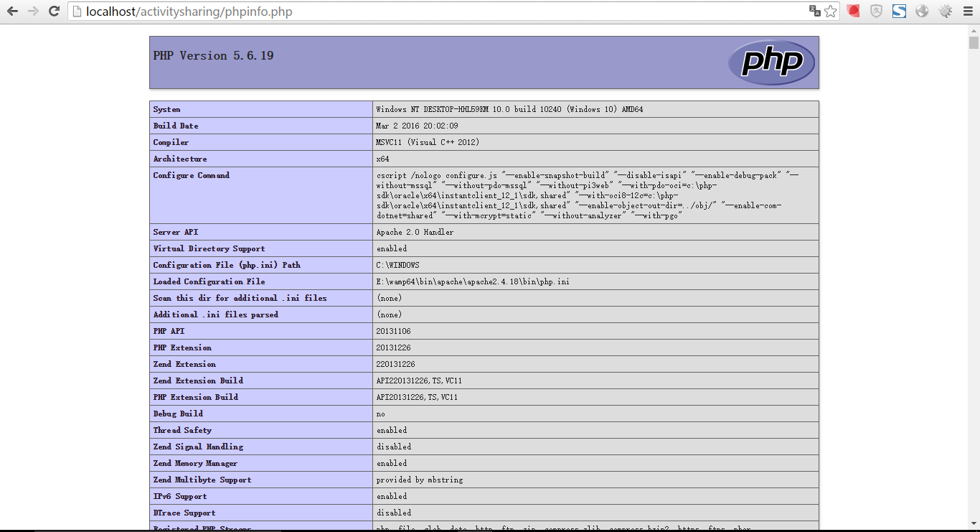Select the blue S extension icon

coord(899,11)
